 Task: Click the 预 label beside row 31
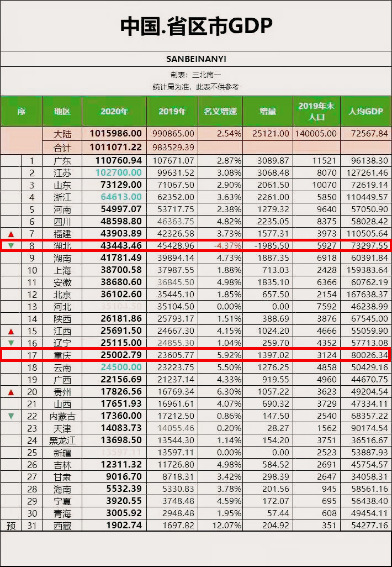[x=11, y=526]
